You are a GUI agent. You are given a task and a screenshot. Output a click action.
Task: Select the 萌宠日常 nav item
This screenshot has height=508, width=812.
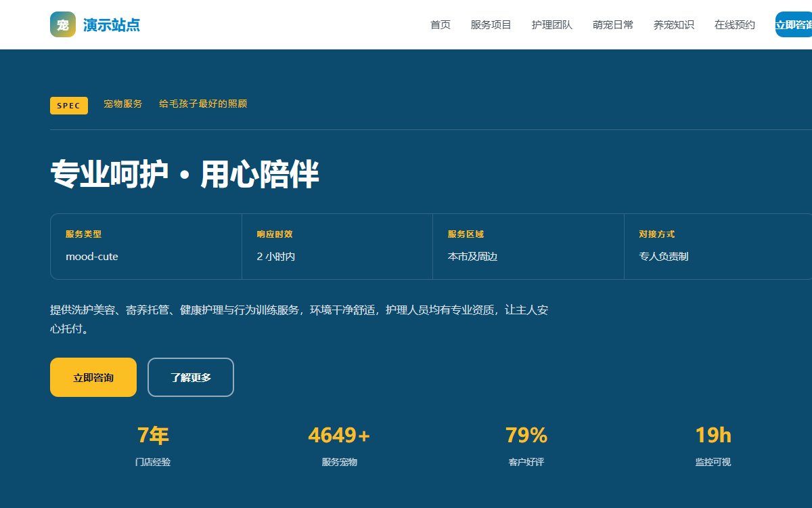click(613, 25)
